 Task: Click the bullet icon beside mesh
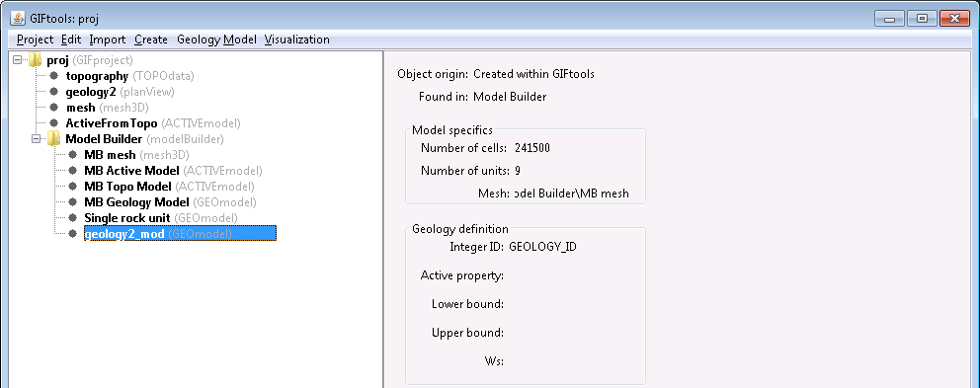[53, 108]
